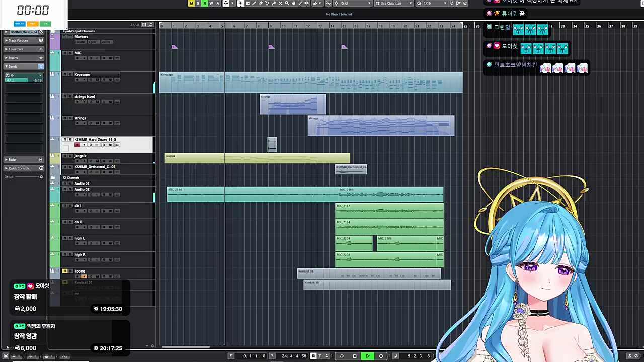Select the Input/Output Channels folder track

click(78, 31)
